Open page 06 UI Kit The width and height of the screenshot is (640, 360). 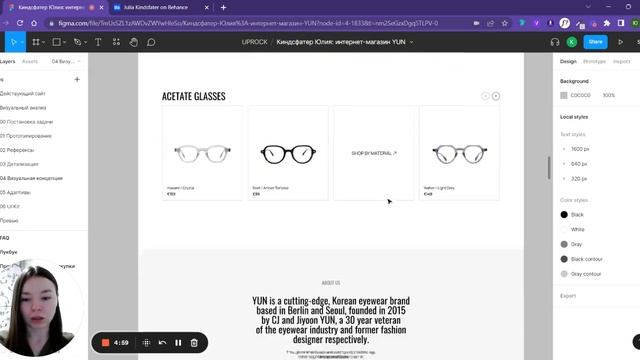click(x=10, y=206)
